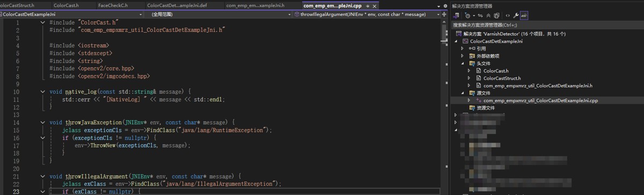Click the #include "ColorCast.h" line
The image size is (644, 195).
[84, 23]
